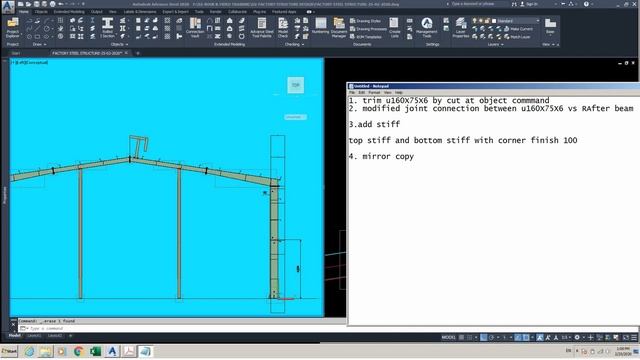Open the Help menu dropdown arrow
The height and width of the screenshot is (360, 640).
pyautogui.click(x=592, y=4)
